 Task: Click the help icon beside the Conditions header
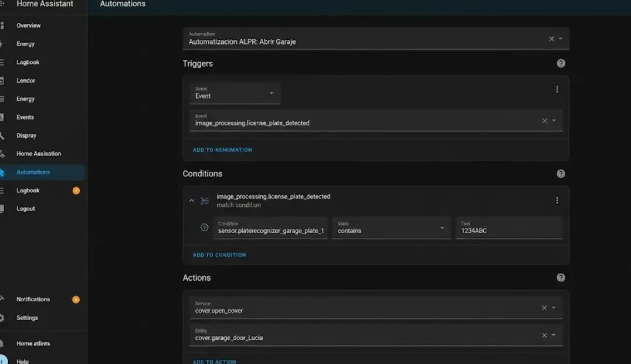coord(561,174)
